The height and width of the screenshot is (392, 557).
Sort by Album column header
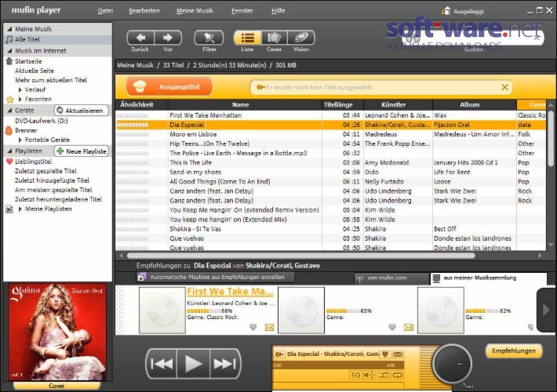[474, 105]
